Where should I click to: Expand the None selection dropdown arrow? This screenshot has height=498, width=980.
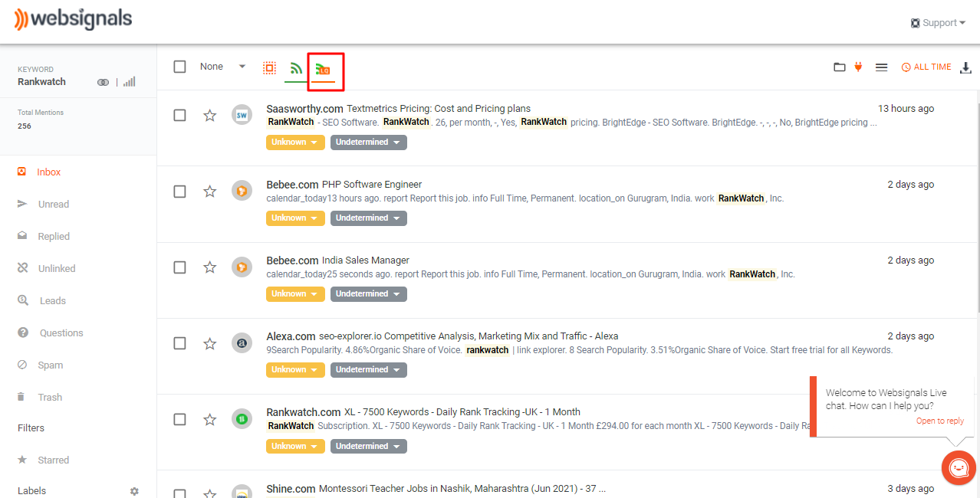point(242,67)
